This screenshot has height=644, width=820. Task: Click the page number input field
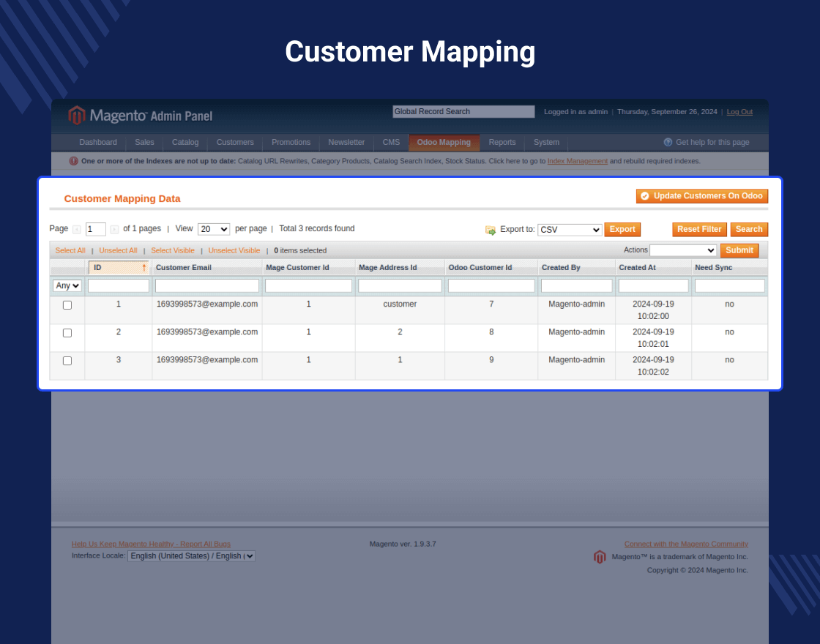pos(96,229)
